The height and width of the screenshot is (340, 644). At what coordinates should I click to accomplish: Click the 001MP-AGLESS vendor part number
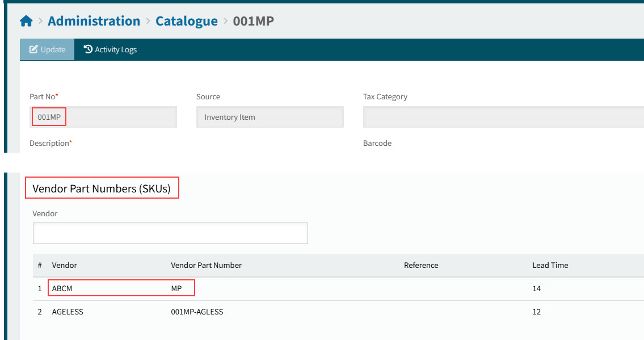pyautogui.click(x=197, y=312)
